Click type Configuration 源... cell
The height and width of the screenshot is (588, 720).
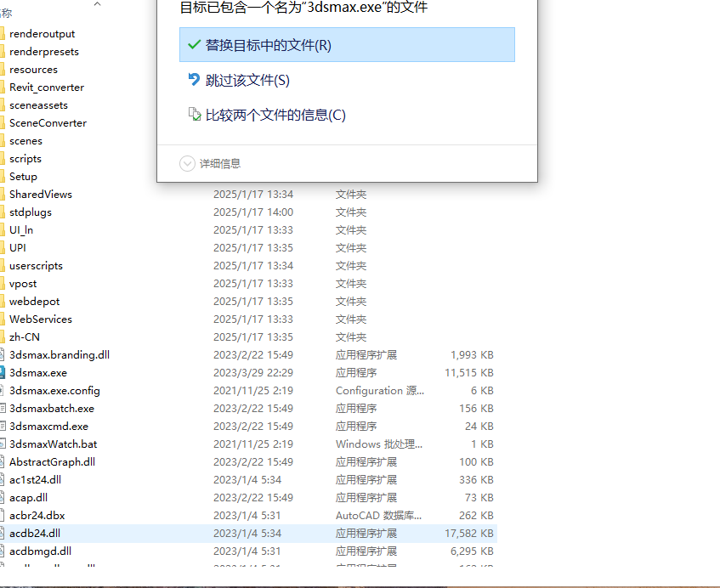[380, 391]
